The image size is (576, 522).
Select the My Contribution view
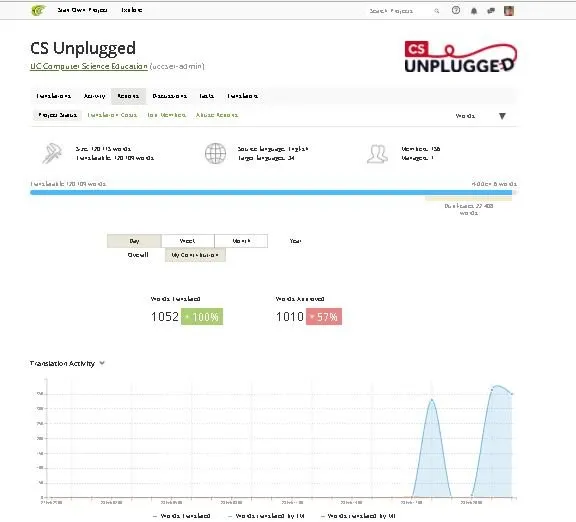point(195,255)
